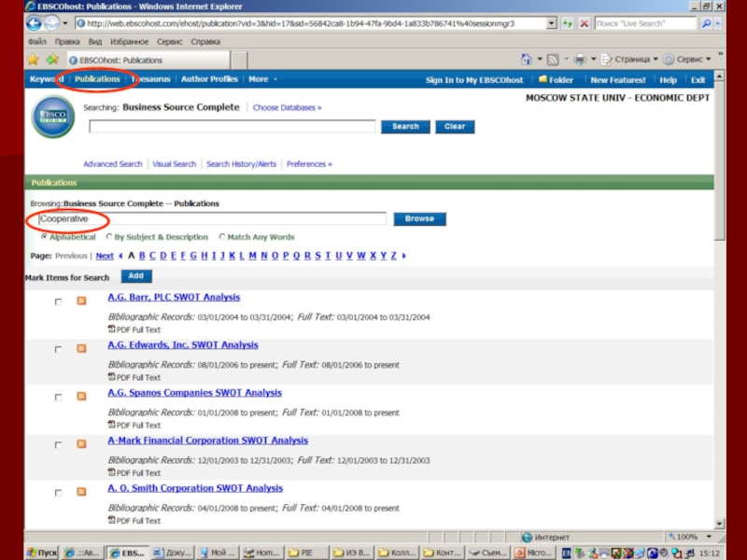This screenshot has width=747, height=560.
Task: Click the Browse button
Action: click(419, 218)
